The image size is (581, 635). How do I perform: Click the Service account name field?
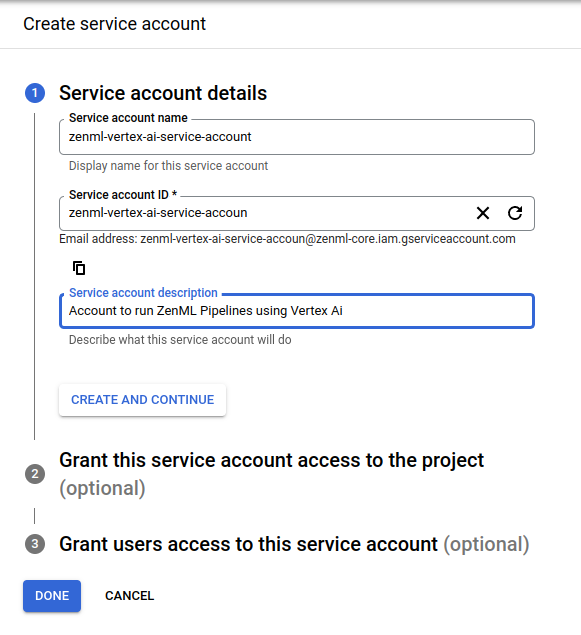click(297, 137)
